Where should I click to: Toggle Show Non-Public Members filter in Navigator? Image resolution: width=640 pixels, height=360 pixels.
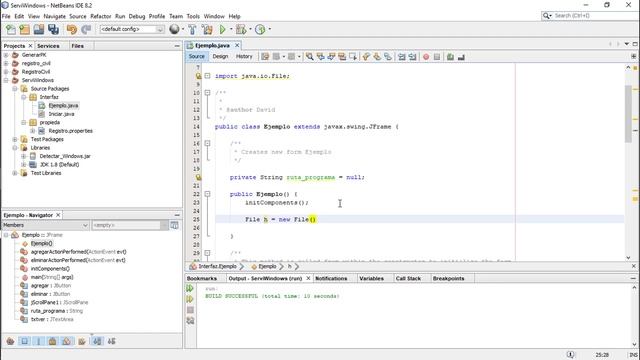[53, 341]
